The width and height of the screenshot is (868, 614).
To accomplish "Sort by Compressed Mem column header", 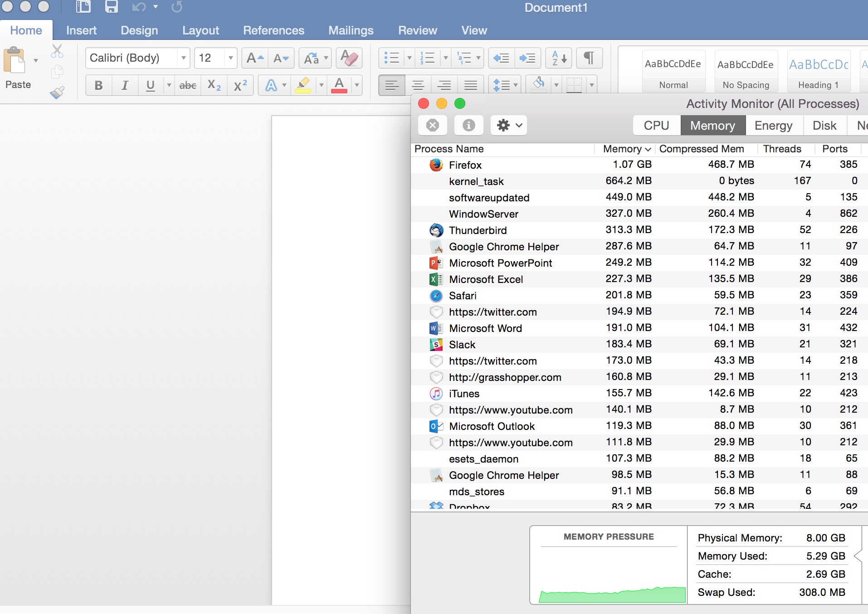I will click(706, 149).
